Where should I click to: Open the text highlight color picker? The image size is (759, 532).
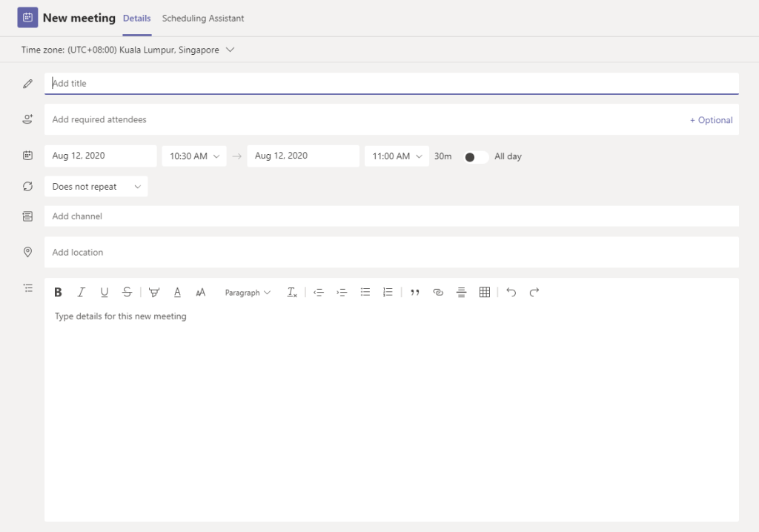tap(154, 293)
